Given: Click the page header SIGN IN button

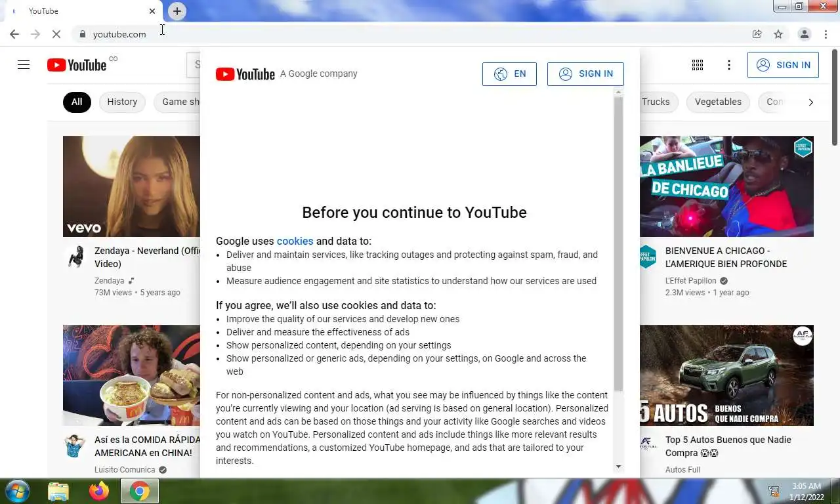Looking at the screenshot, I should (783, 65).
